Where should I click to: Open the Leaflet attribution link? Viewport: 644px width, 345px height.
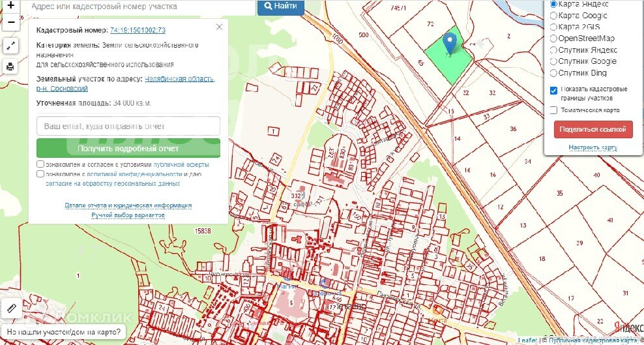click(x=527, y=340)
